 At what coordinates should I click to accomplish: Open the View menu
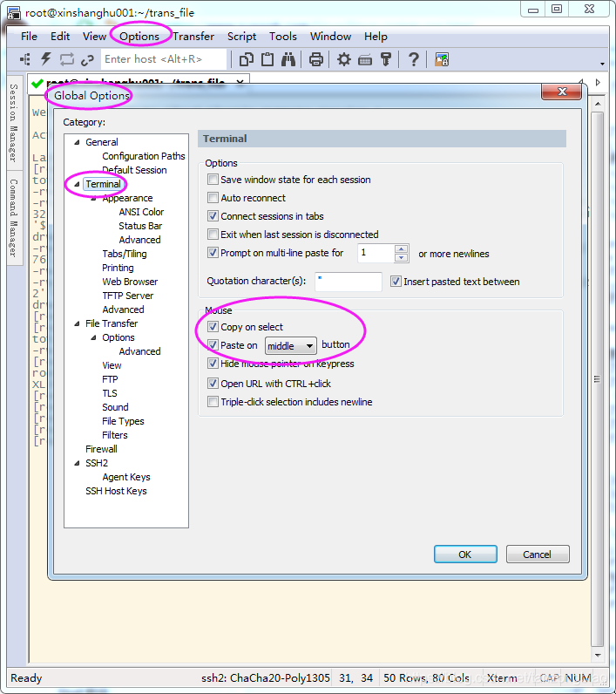click(x=94, y=37)
